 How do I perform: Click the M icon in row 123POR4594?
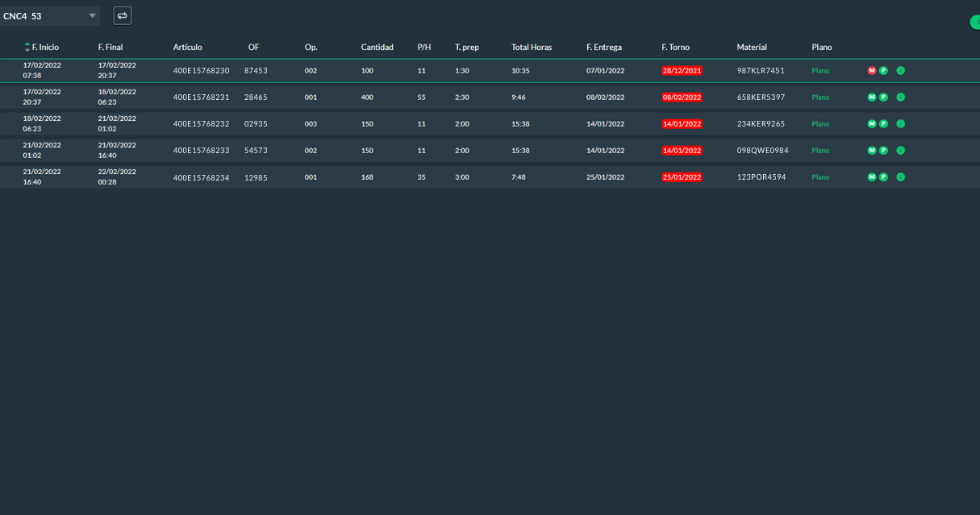(x=872, y=177)
